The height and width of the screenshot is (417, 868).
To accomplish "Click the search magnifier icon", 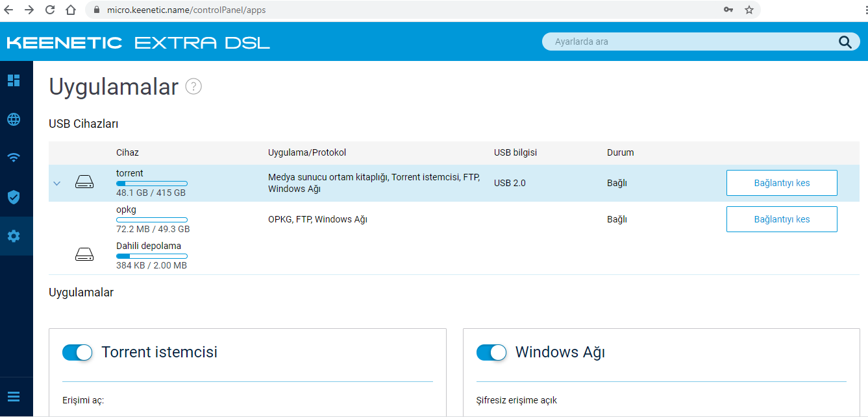I will (845, 42).
